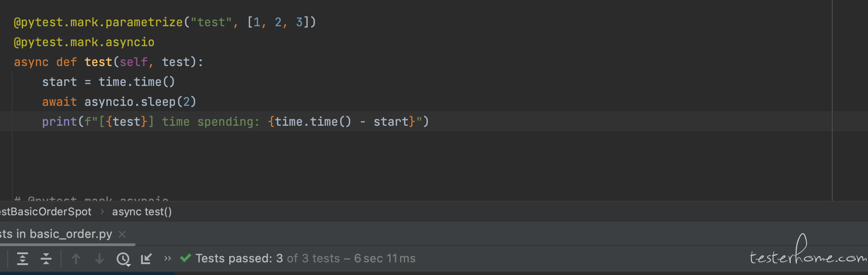Close the basic_order.py run tab
This screenshot has width=868, height=275.
tap(122, 234)
